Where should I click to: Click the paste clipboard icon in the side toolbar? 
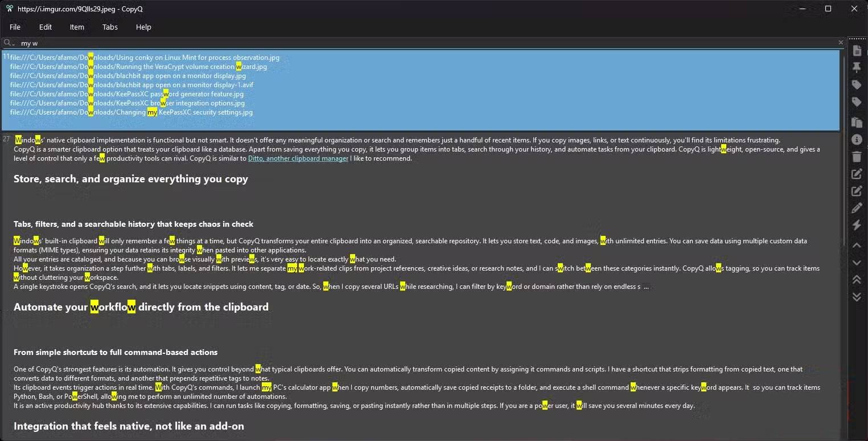coord(857,122)
